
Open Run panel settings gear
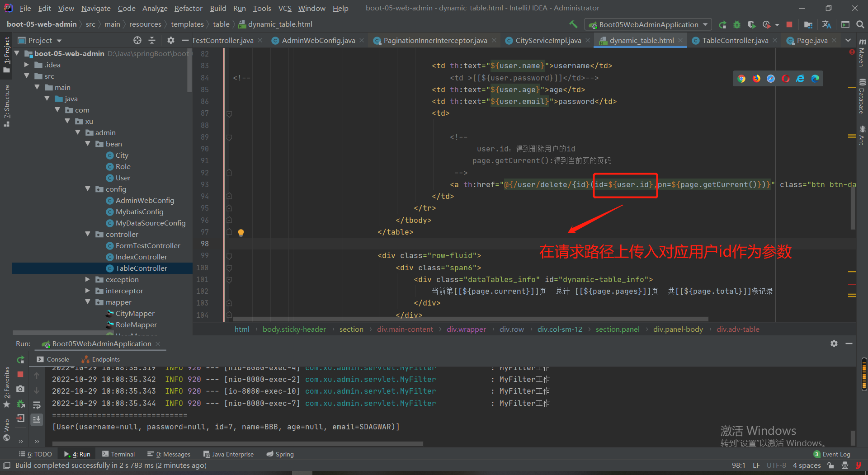834,343
